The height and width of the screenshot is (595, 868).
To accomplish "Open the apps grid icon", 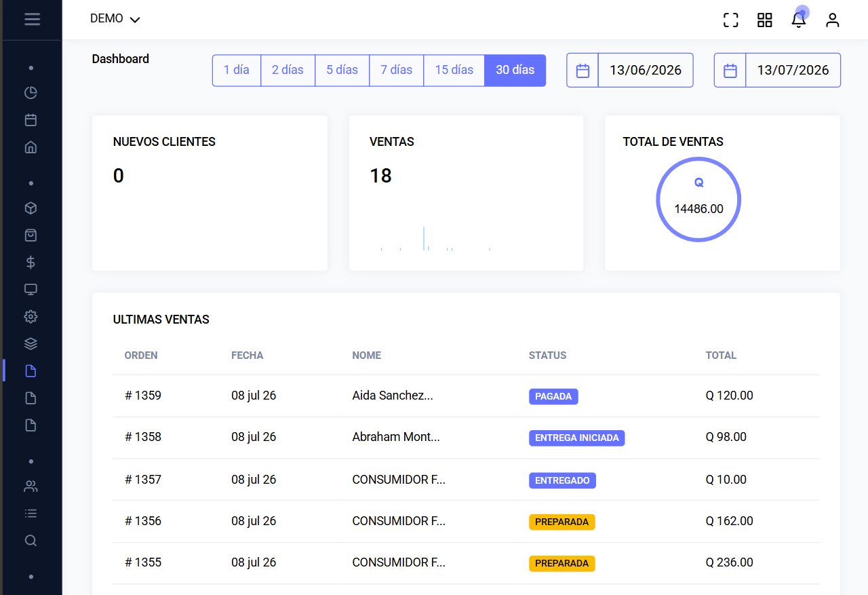I will click(764, 20).
